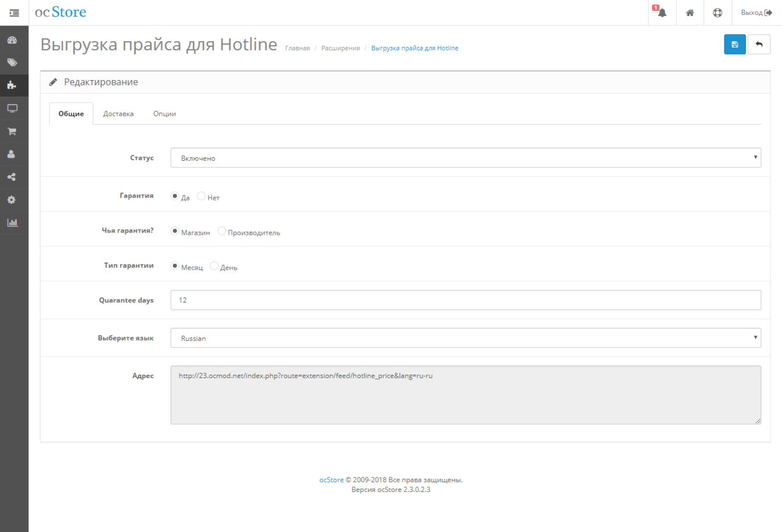Click the page title Выгрузка прайса для Hotline
The image size is (782, 532).
tap(159, 44)
